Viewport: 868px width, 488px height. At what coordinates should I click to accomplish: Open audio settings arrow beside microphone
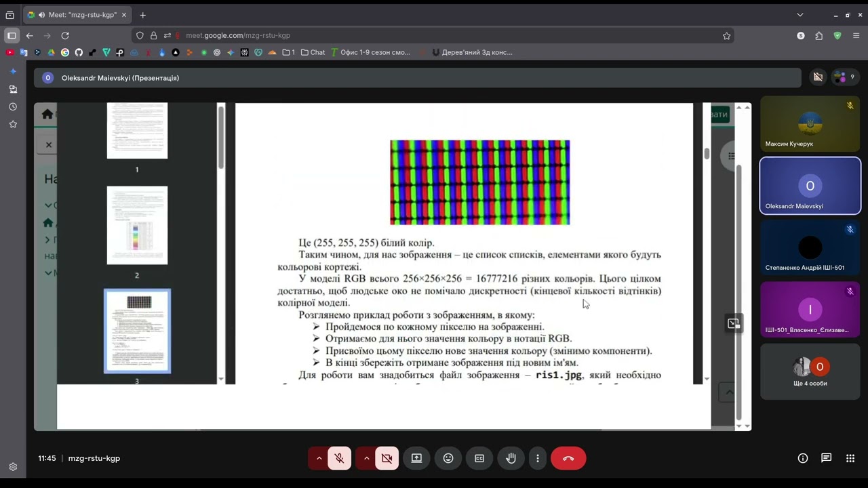(x=319, y=458)
